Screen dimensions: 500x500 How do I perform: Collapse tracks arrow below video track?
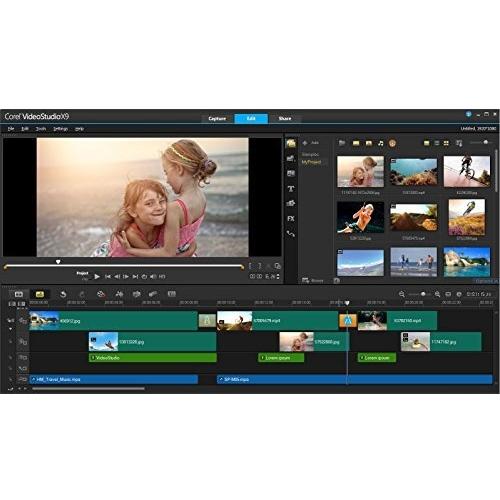10,329
